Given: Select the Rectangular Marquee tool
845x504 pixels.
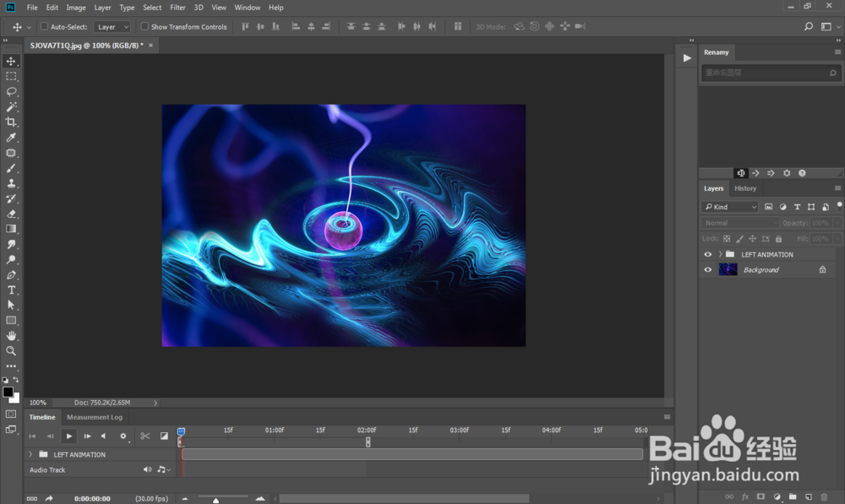Looking at the screenshot, I should (x=11, y=77).
